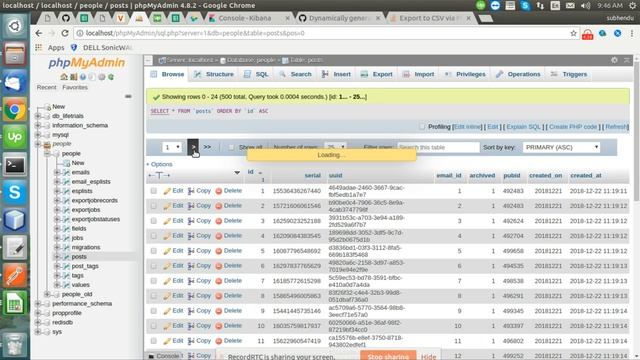640x360 pixels.
Task: Open the Structure tab
Action: click(x=214, y=74)
